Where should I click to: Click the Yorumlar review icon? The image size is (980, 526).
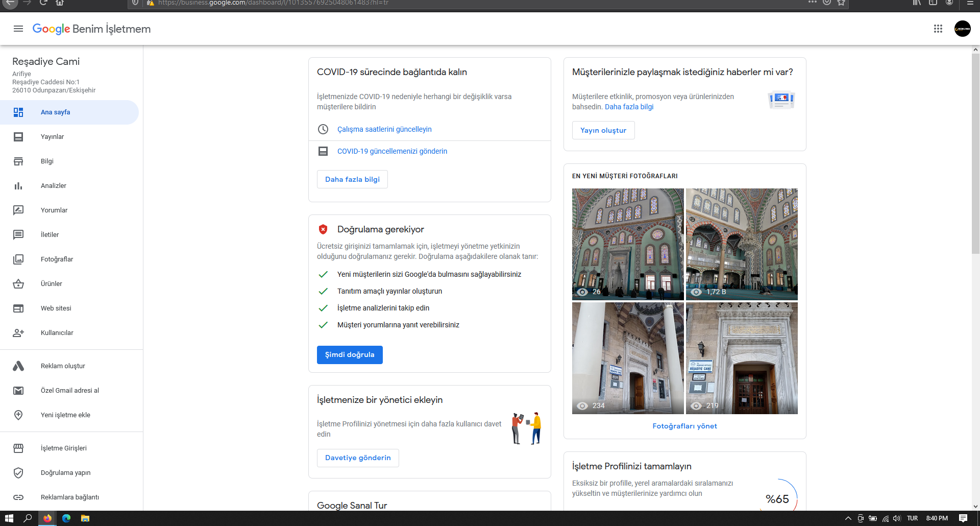point(18,210)
